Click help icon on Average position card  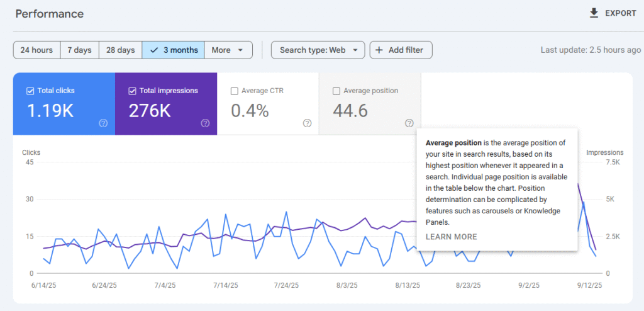pyautogui.click(x=409, y=123)
